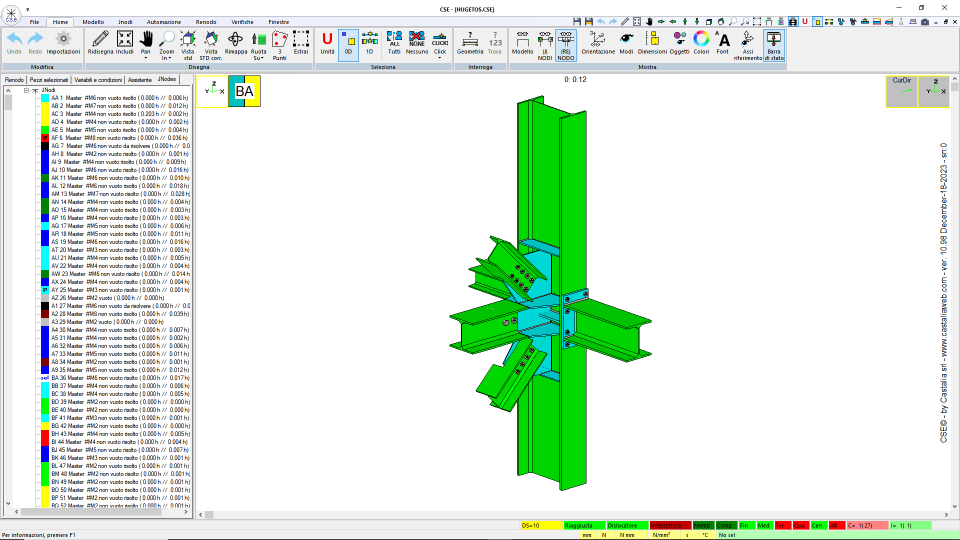This screenshot has width=960, height=540.
Task: Switch to the Modello ribbon tab
Action: 93,22
